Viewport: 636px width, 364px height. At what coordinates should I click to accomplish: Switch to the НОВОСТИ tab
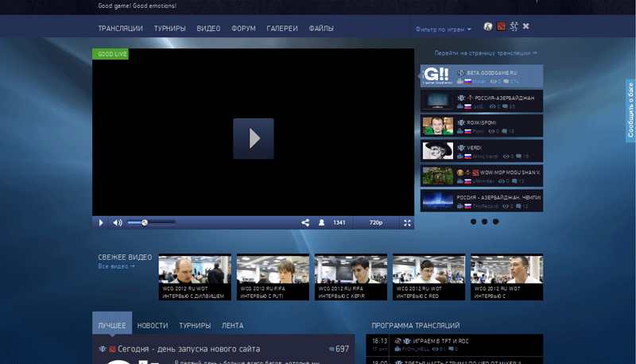pos(153,326)
